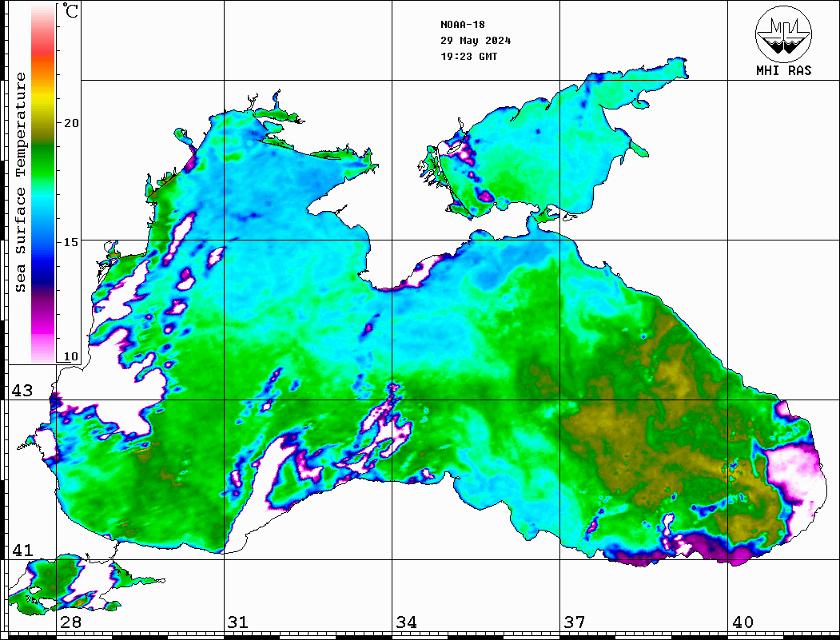Click the 20 degree tick label
Screen dimensions: 840x640
click(70, 123)
